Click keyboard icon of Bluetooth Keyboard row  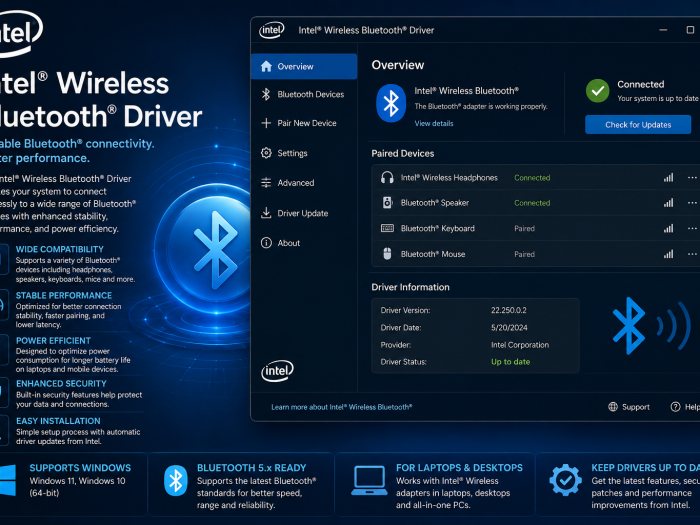(387, 229)
